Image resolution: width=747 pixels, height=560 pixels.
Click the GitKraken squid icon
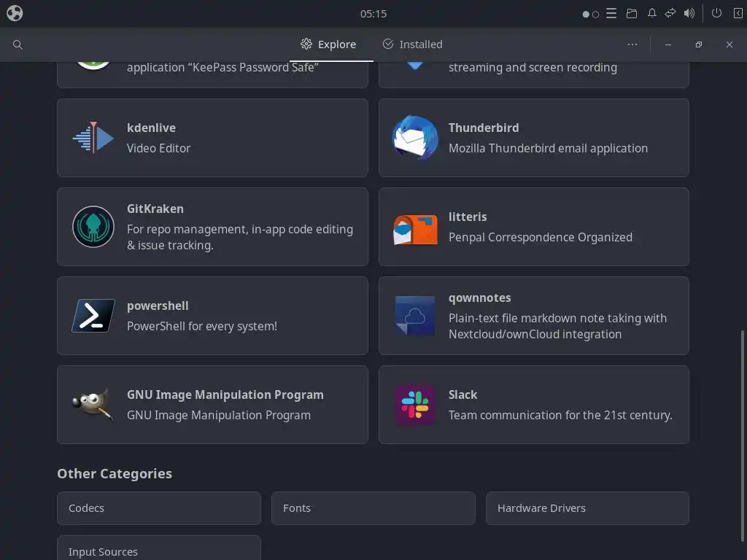pos(93,227)
